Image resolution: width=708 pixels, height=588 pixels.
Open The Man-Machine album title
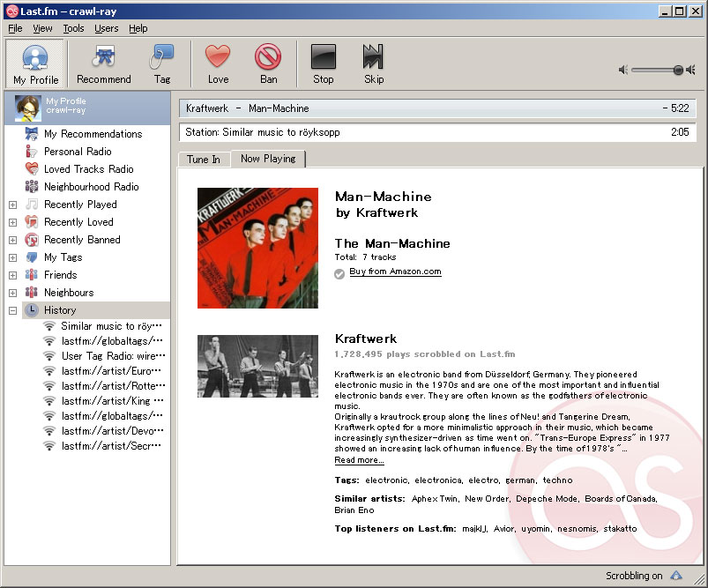click(x=392, y=243)
